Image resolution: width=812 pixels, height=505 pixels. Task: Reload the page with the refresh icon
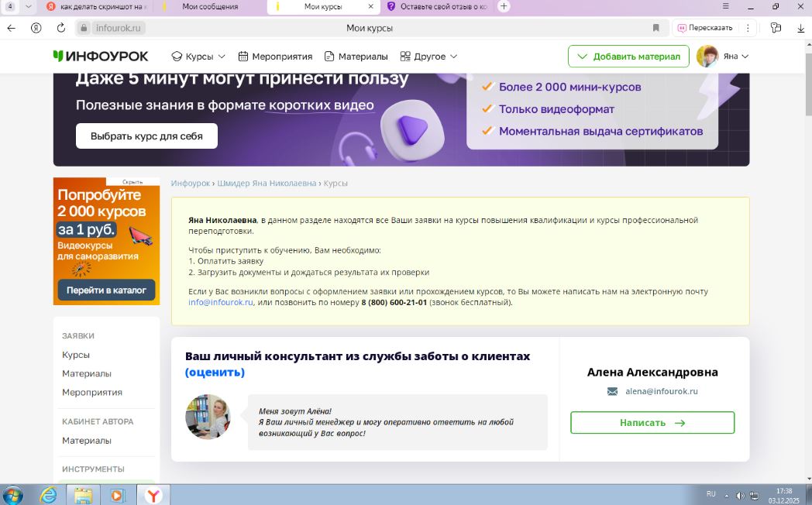coord(61,28)
